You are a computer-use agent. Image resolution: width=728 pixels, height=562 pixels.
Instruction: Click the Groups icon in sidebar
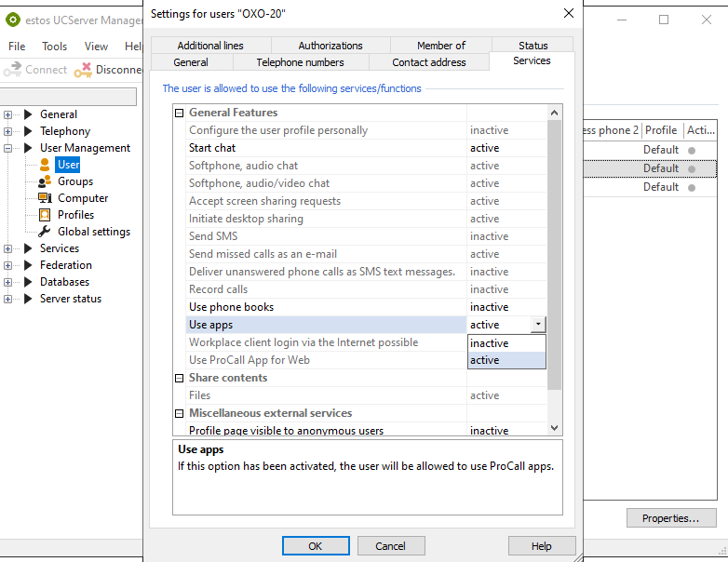45,181
